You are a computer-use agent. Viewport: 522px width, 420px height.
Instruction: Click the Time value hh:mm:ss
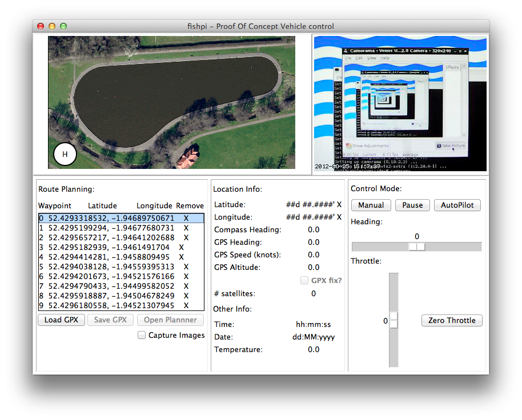[x=314, y=324]
